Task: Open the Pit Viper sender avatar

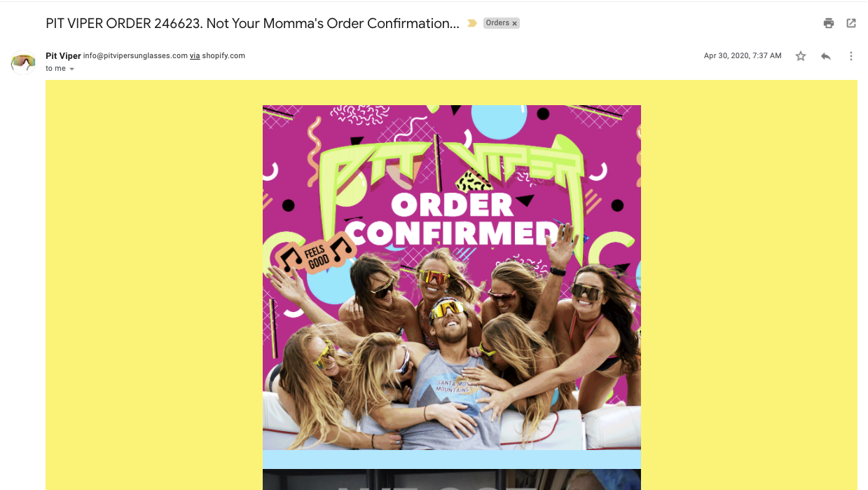Action: coord(23,62)
